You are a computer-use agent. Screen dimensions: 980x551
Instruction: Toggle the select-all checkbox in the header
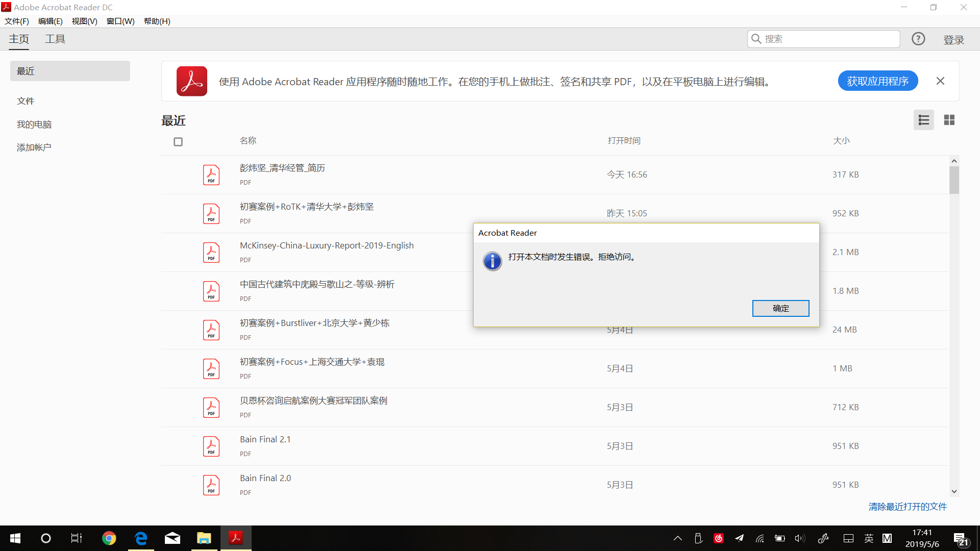tap(178, 142)
